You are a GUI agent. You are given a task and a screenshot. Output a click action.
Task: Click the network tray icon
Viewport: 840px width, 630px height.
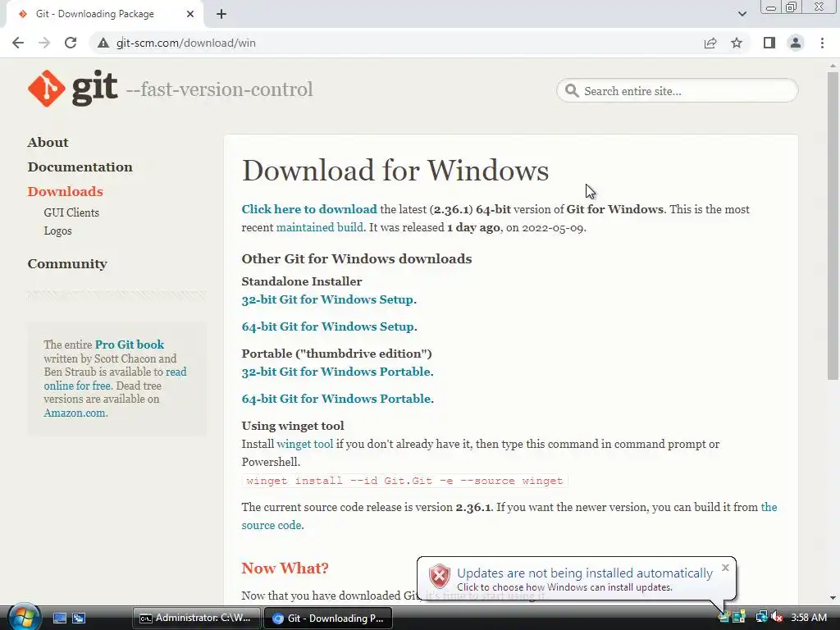761,618
